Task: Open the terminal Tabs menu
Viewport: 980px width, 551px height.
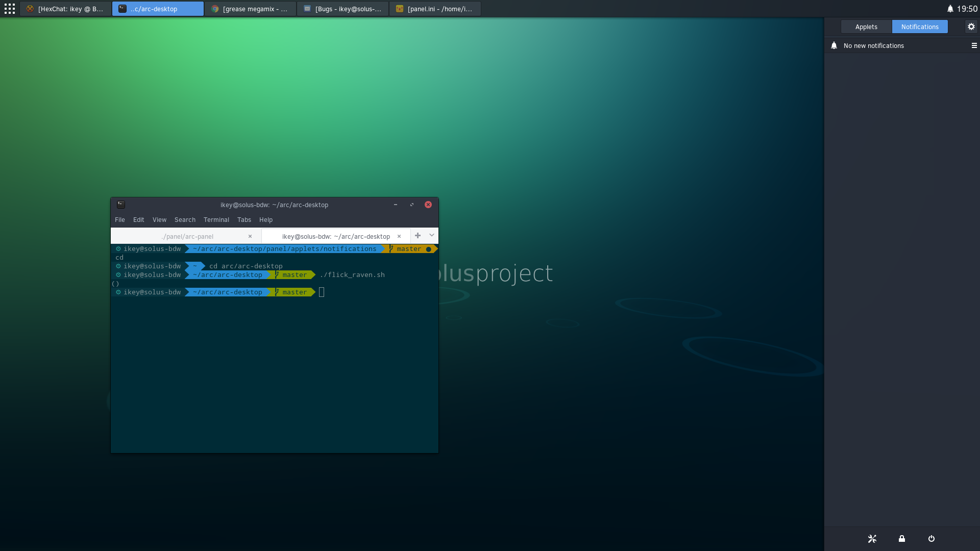Action: coord(244,220)
